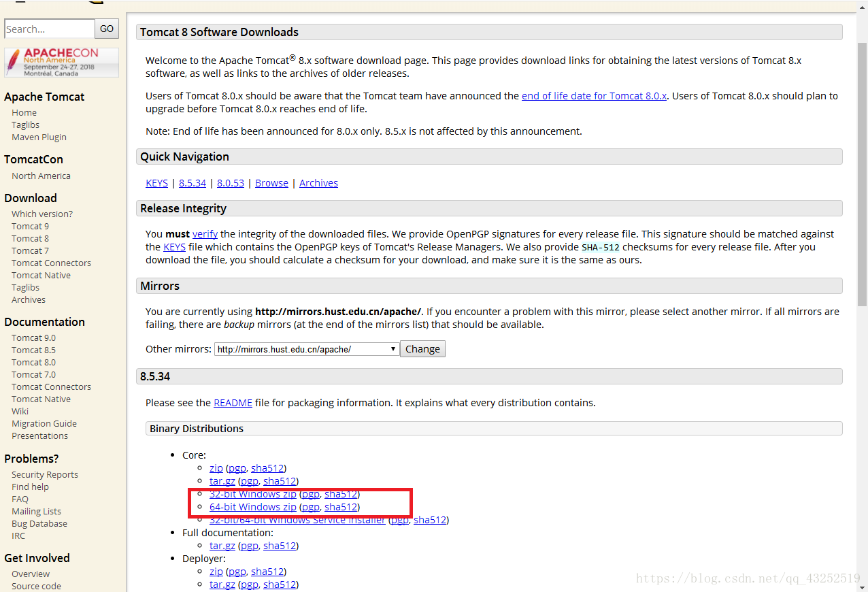Open sha512 for Core zip
The height and width of the screenshot is (592, 868).
pyautogui.click(x=267, y=468)
